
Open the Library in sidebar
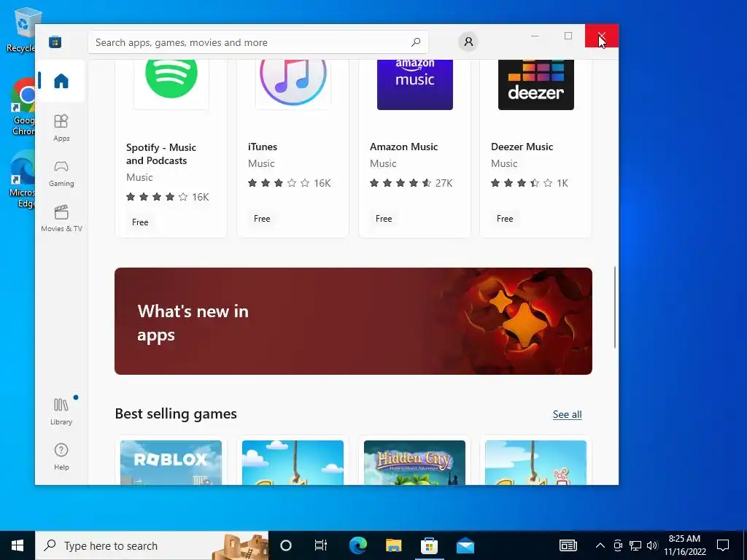click(61, 411)
